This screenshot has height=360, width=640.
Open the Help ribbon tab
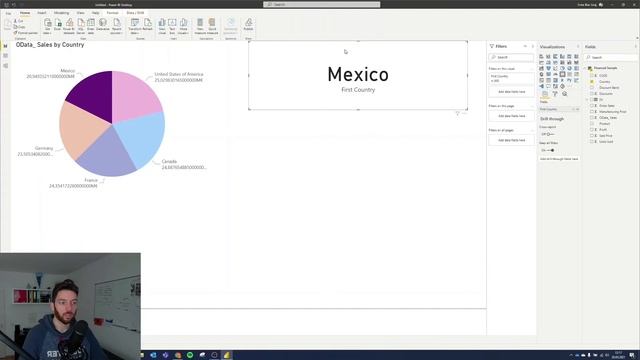coord(95,13)
